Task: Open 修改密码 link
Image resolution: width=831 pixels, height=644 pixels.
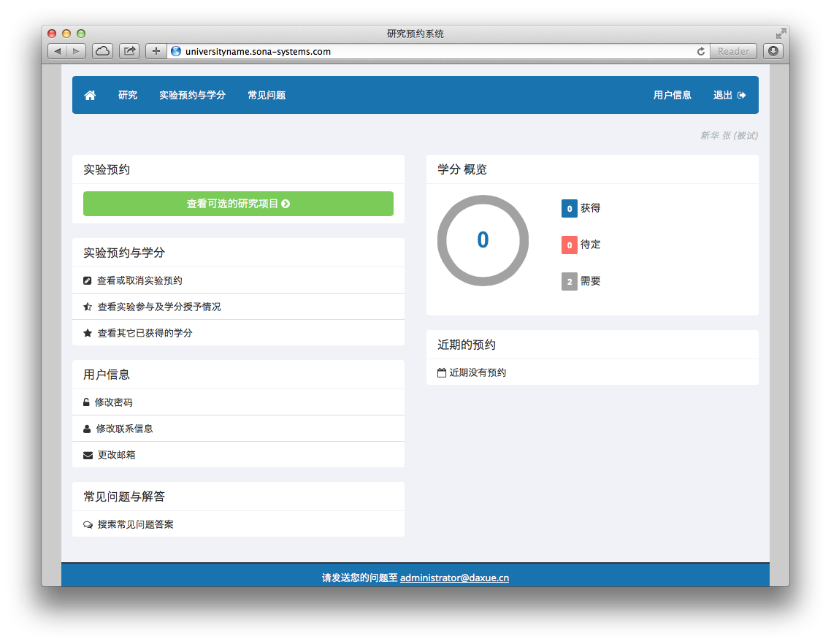Action: click(113, 402)
